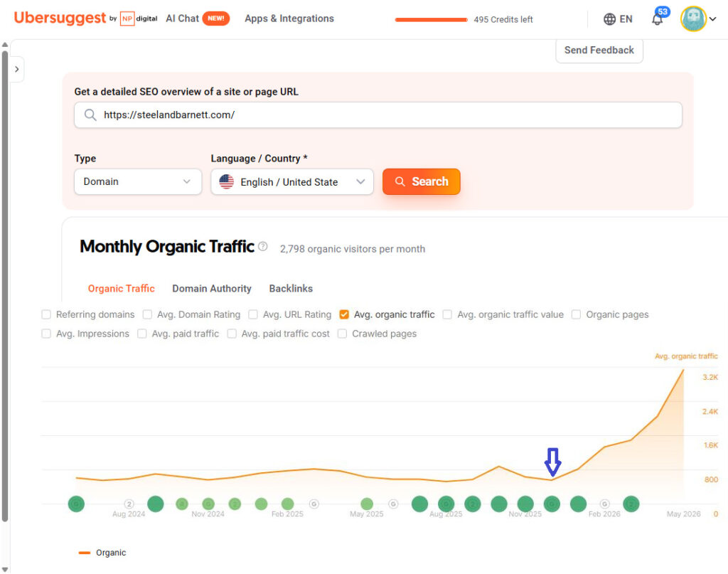The width and height of the screenshot is (728, 574).
Task: Click the scrollbar up arrow
Action: point(5,45)
